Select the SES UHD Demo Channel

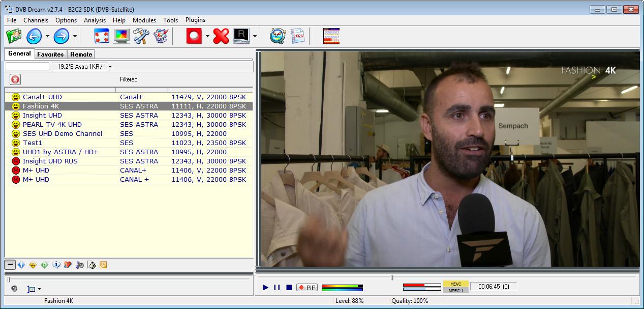coord(129,134)
